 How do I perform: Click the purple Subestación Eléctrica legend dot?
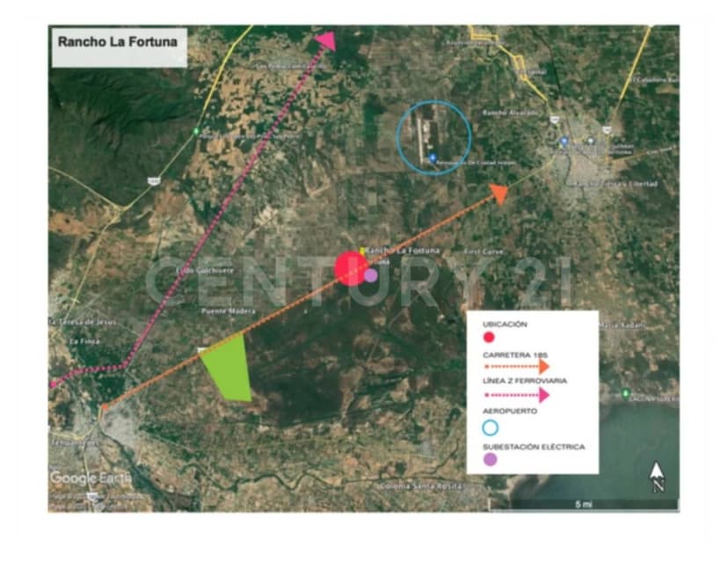pos(490,458)
